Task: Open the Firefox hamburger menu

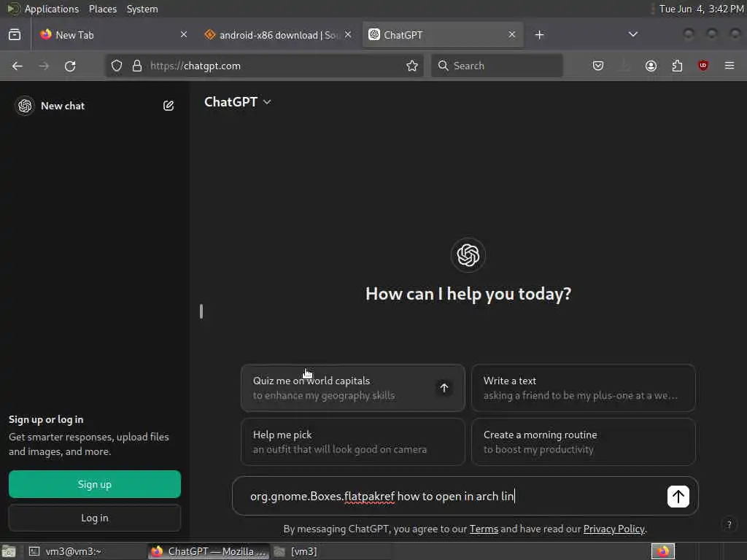Action: coord(729,66)
